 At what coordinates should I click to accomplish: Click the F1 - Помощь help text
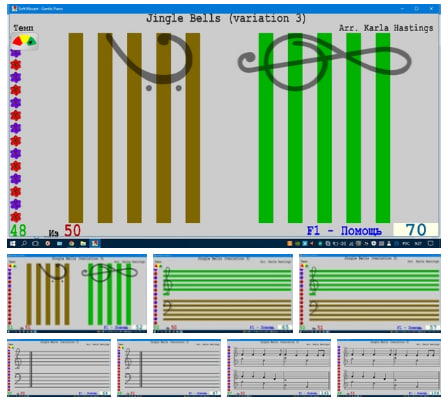pyautogui.click(x=344, y=230)
